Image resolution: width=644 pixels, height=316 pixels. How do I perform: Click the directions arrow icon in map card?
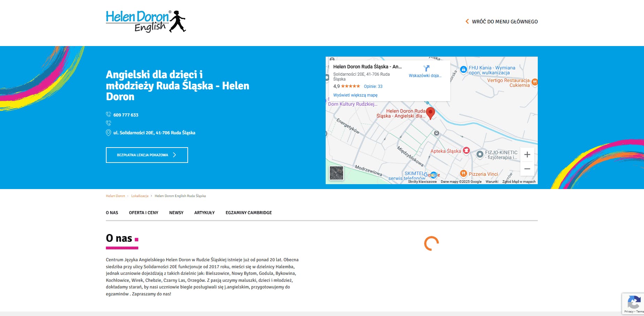coord(426,68)
